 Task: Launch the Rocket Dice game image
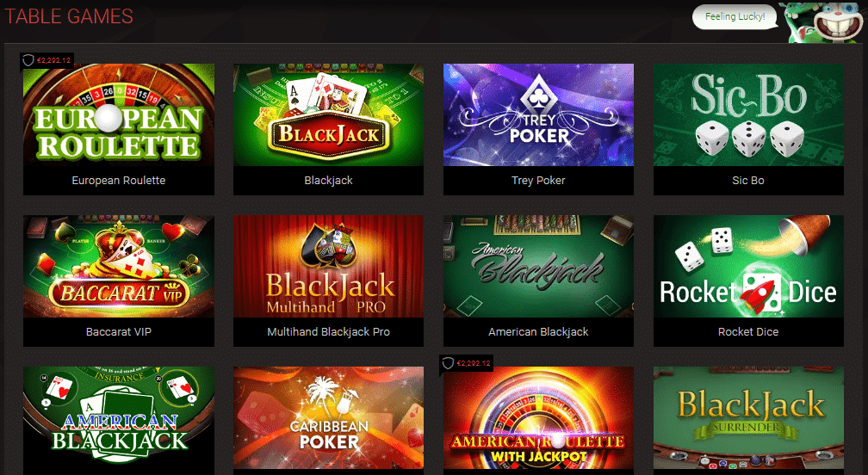748,266
